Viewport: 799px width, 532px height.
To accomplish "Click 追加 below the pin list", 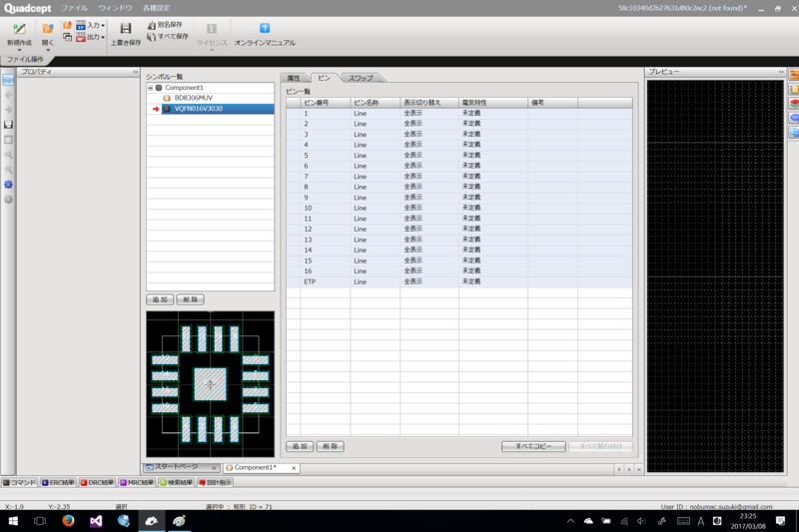I will [x=300, y=446].
